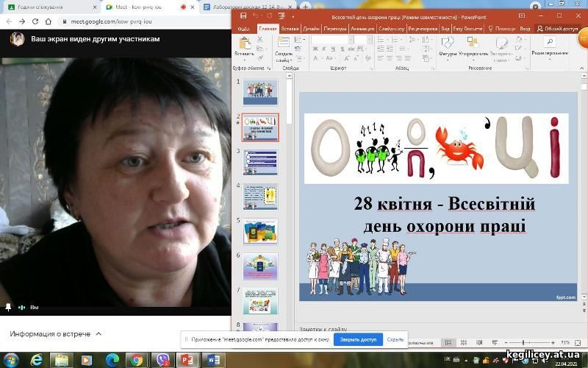
Task: Align text left in Paragraph group
Action: (380, 58)
